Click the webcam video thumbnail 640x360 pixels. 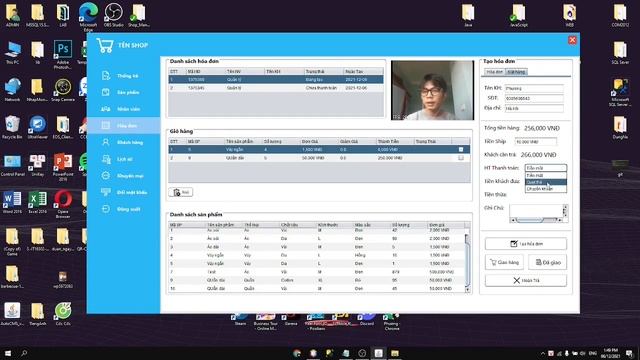[x=433, y=90]
